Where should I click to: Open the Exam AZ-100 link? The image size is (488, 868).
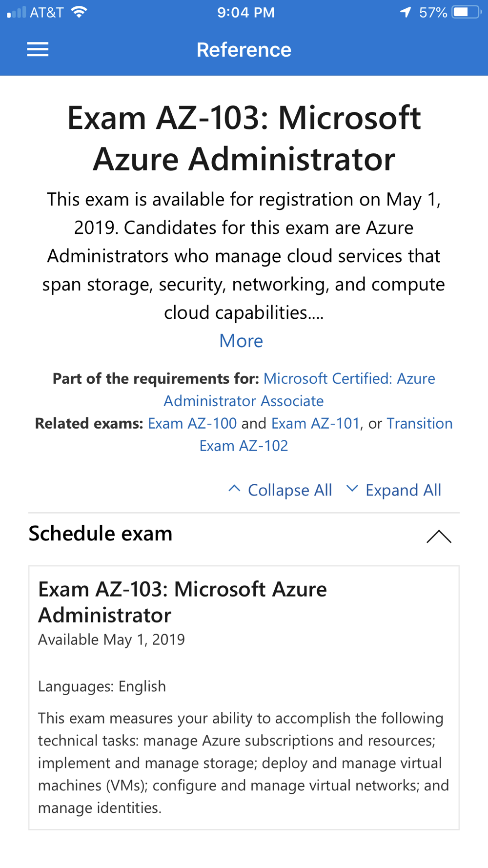click(x=192, y=423)
